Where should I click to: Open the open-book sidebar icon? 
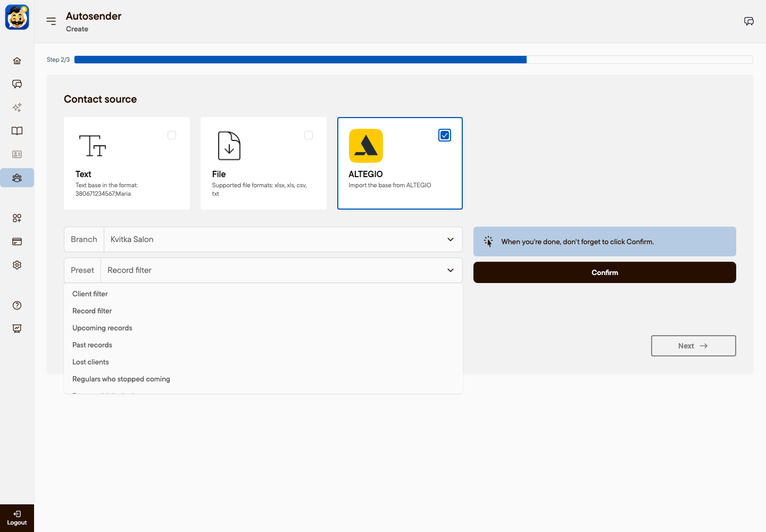pos(17,131)
